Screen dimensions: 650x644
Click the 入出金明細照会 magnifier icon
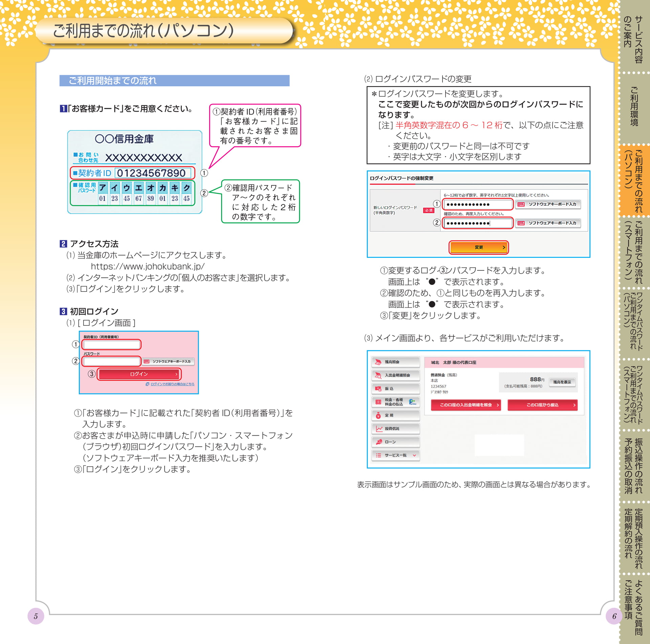377,375
